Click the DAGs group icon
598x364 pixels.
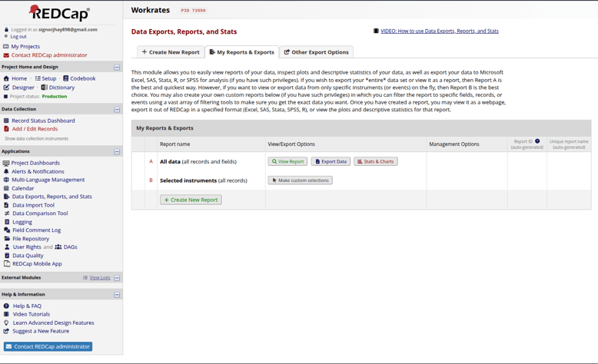(x=58, y=247)
